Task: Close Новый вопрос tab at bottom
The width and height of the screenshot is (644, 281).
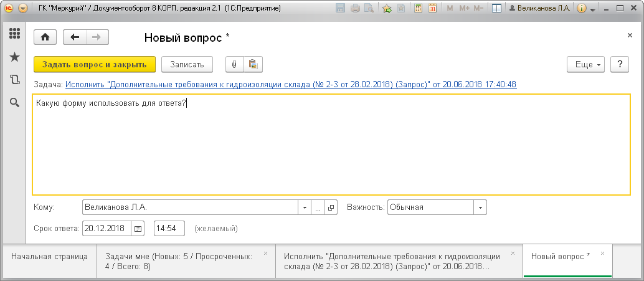Action: (x=602, y=253)
